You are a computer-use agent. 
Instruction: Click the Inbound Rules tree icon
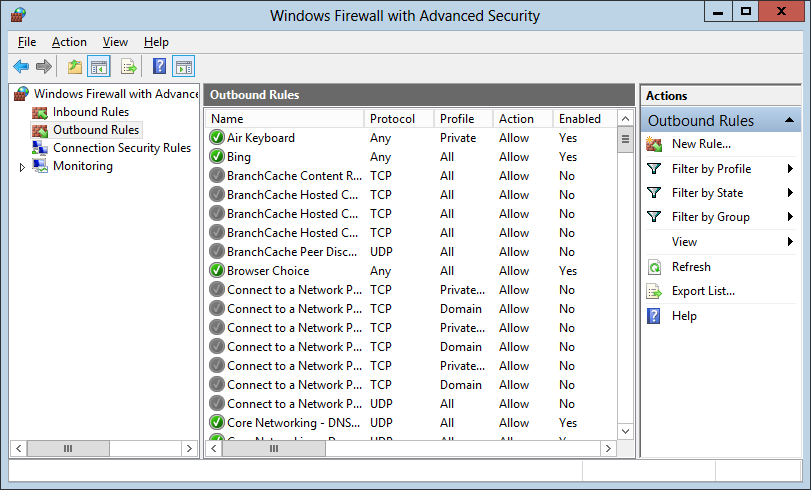40,112
